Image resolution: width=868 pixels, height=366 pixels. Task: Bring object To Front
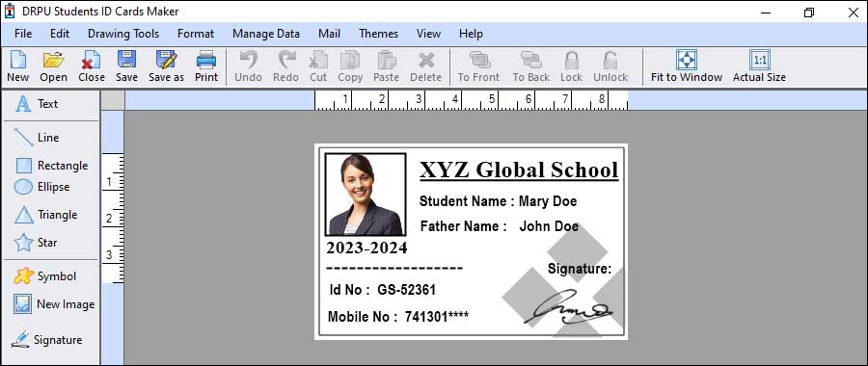pos(478,66)
